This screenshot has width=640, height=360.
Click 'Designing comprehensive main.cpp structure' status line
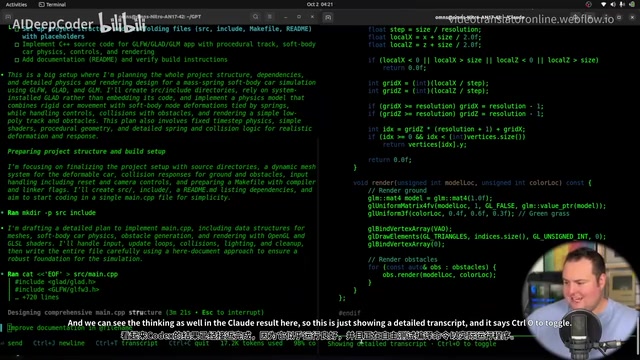coord(84,313)
